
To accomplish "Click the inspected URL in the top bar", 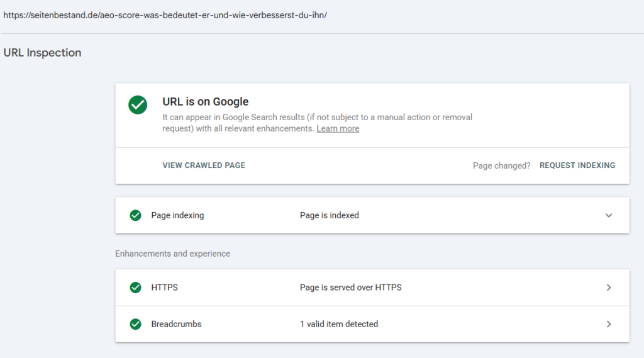I will click(165, 15).
